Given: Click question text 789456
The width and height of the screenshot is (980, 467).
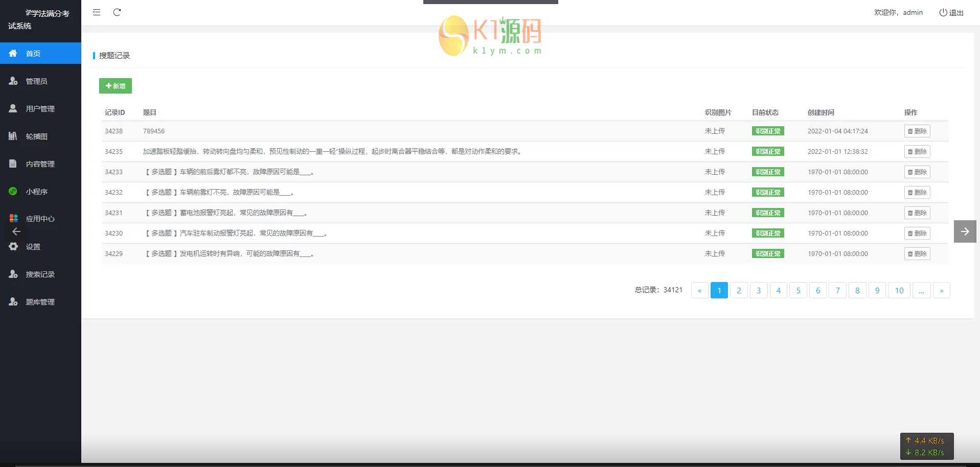Looking at the screenshot, I should (x=154, y=131).
